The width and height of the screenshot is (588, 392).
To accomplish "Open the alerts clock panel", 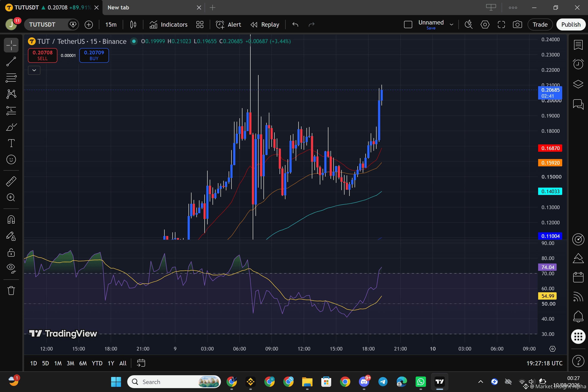I will click(578, 64).
